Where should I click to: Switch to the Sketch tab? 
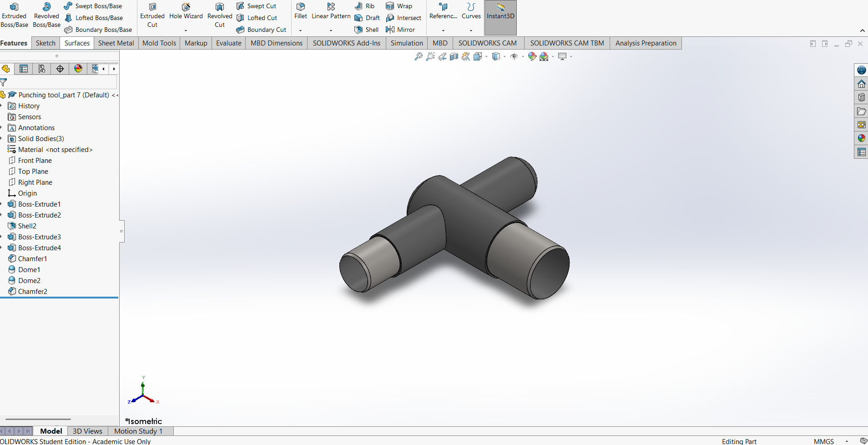(45, 43)
